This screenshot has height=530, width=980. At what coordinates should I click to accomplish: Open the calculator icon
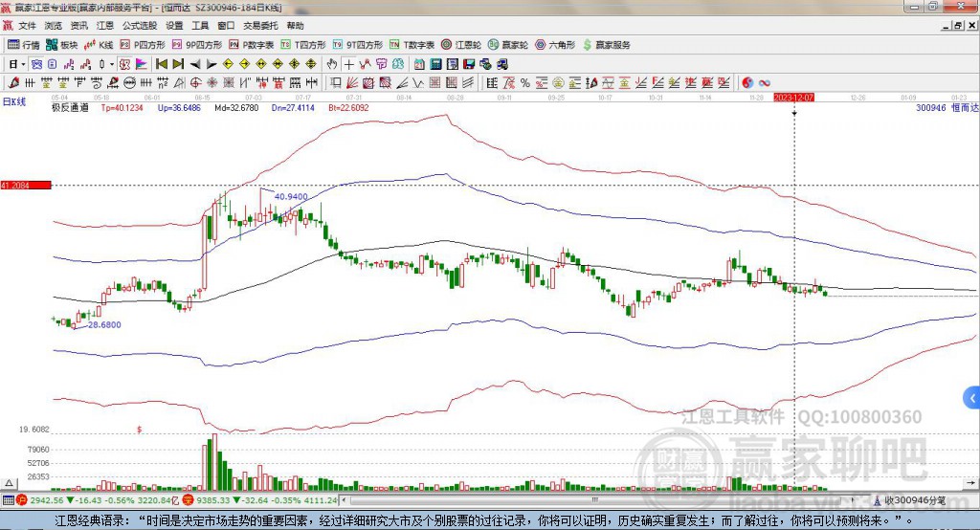[435, 64]
